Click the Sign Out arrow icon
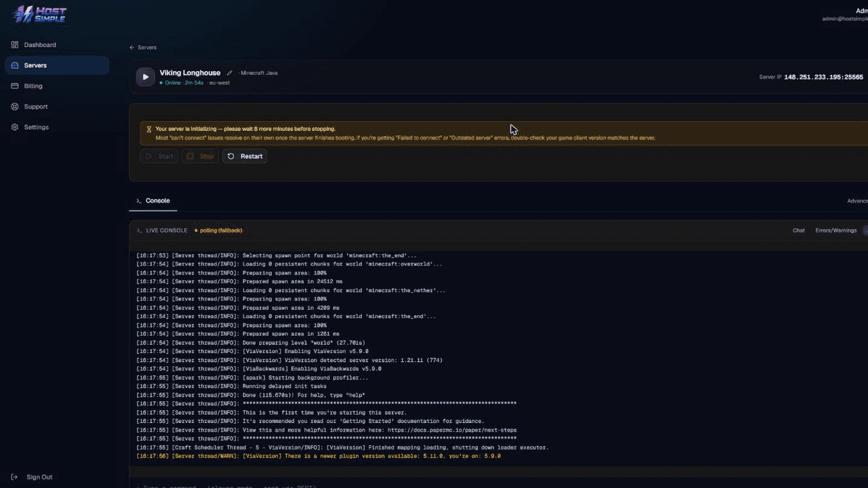Viewport: 868px width, 488px height. 15,477
